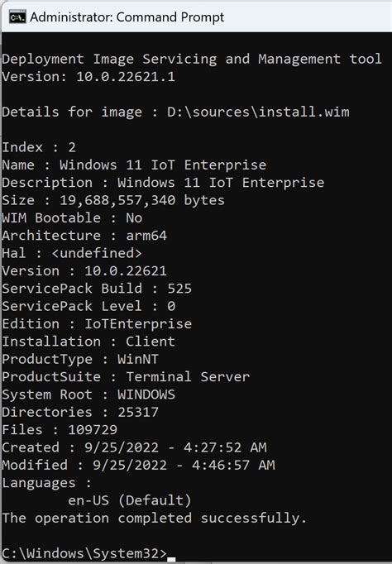Open the Command Prompt system menu icon
Image resolution: width=392 pixels, height=564 pixels.
(x=17, y=17)
